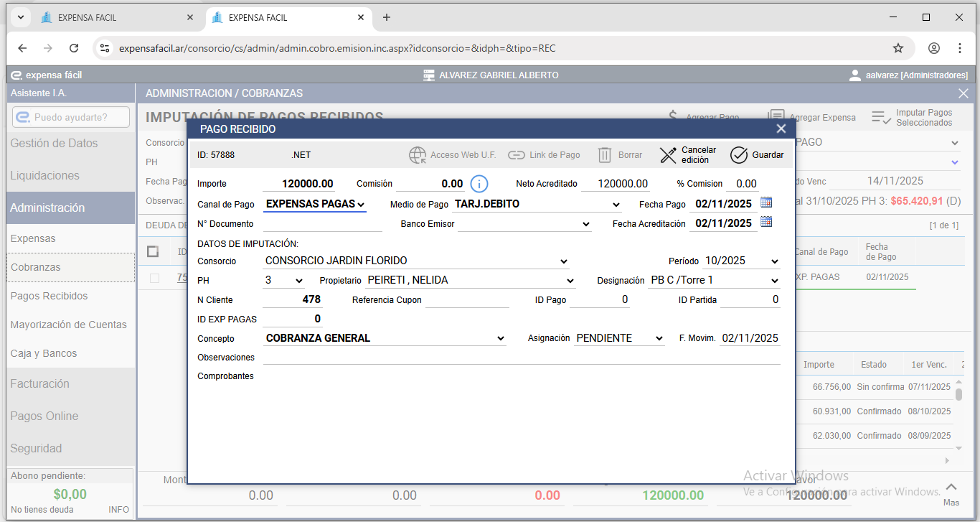980x522 pixels.
Task: Open the Medio de Pago dropdown
Action: (537, 205)
